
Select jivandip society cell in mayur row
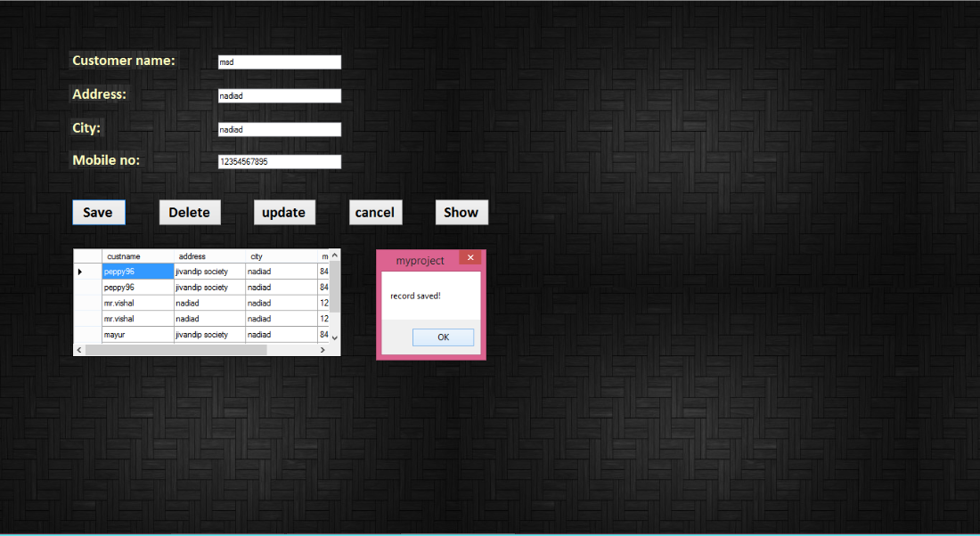[209, 335]
